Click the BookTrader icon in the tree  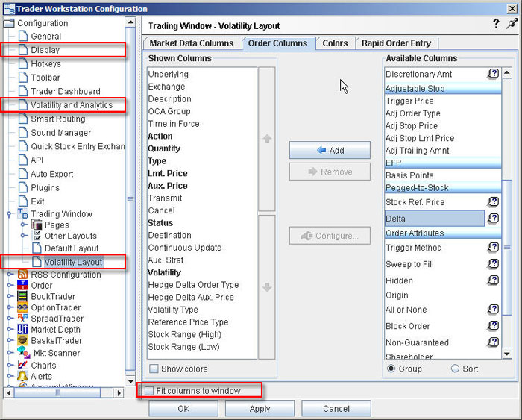22,296
